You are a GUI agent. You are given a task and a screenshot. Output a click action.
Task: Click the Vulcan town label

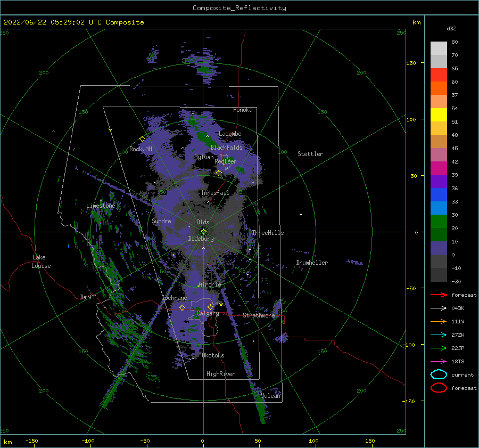point(271,396)
